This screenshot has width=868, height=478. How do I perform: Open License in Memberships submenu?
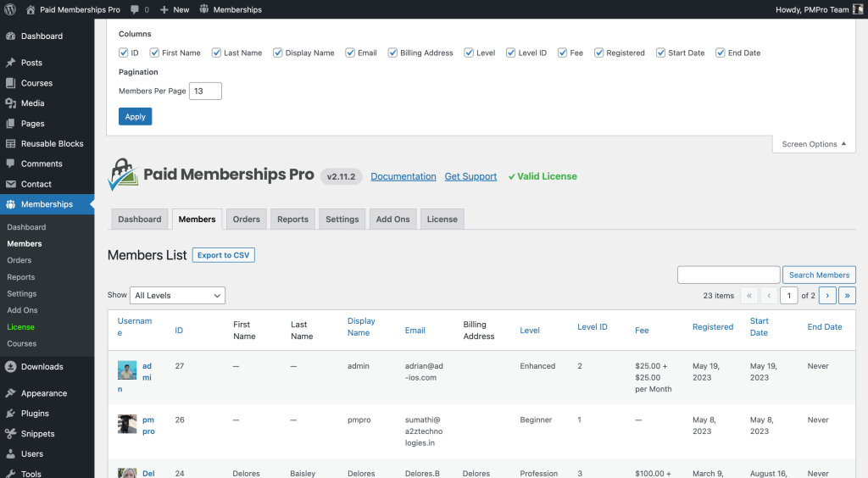pyautogui.click(x=21, y=327)
